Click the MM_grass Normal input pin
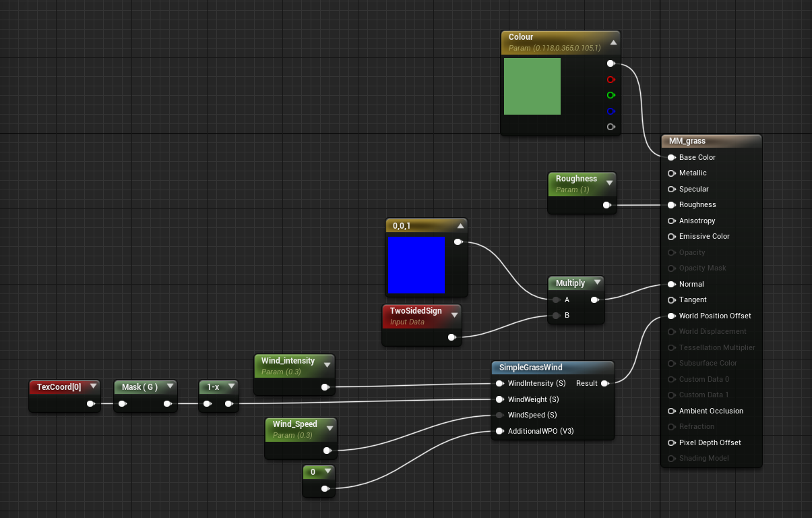 tap(671, 284)
